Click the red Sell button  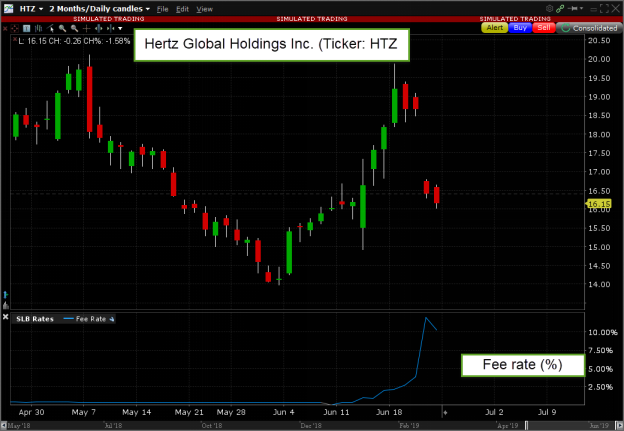[544, 27]
